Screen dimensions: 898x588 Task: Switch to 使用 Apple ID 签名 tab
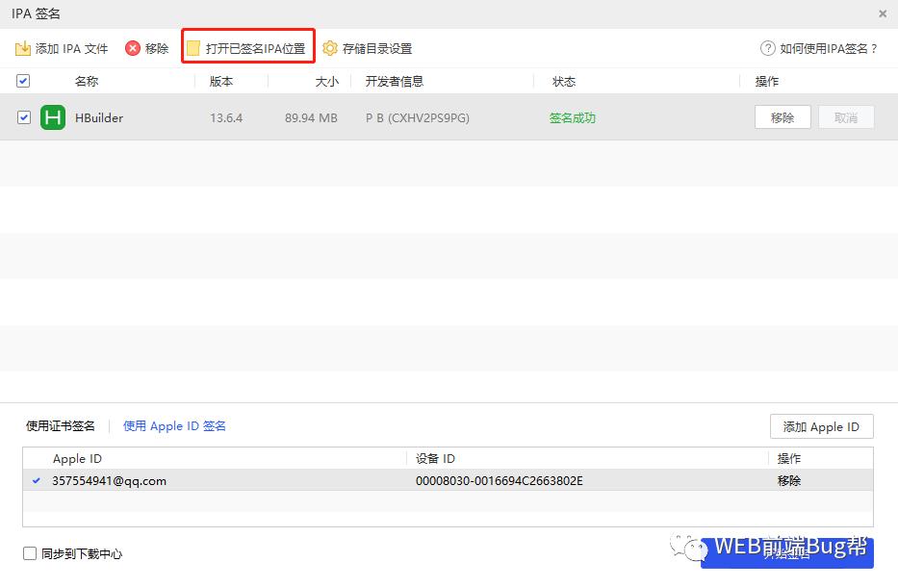[173, 425]
